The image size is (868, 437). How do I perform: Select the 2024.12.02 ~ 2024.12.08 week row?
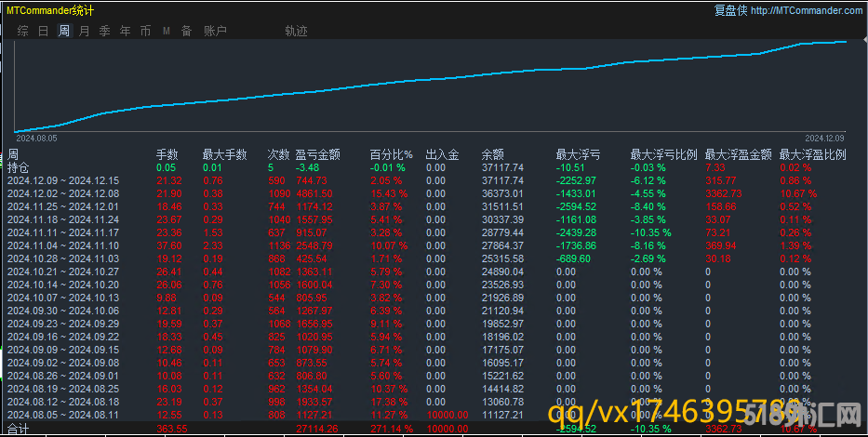63,193
